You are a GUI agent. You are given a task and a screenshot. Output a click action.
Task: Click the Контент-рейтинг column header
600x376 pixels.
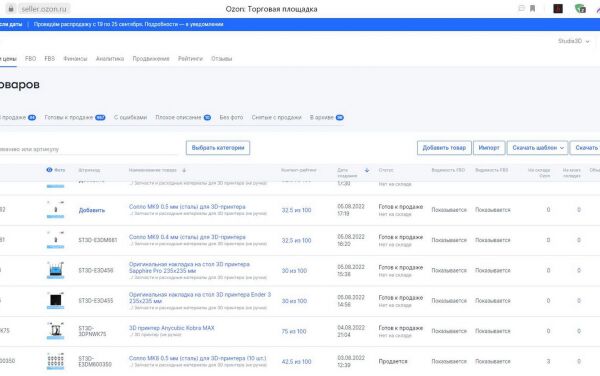(x=298, y=170)
